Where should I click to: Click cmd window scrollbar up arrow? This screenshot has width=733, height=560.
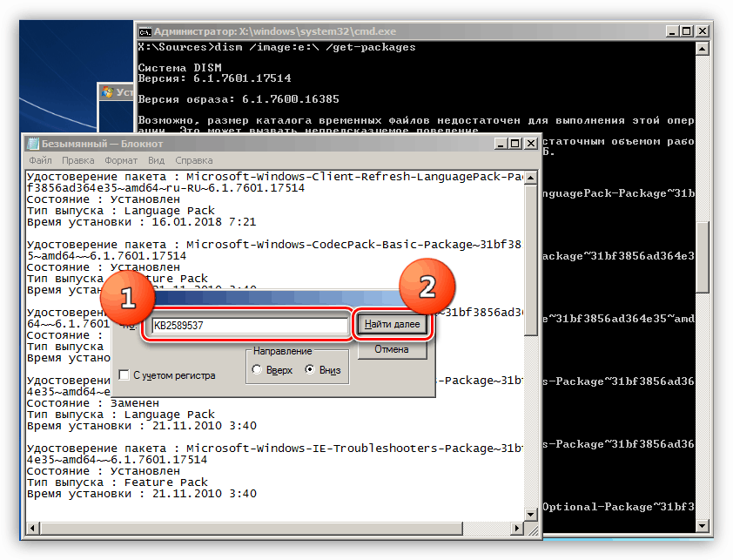[x=703, y=49]
